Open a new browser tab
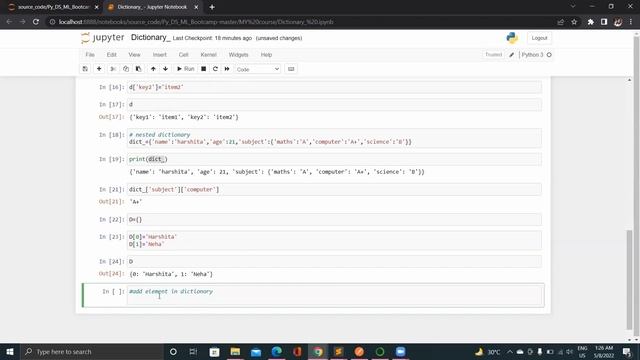 click(212, 7)
